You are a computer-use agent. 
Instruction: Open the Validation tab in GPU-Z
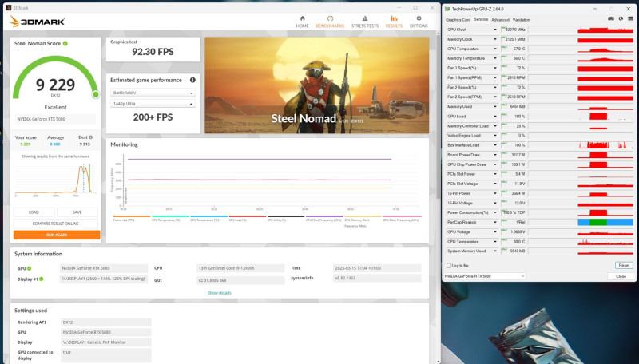522,19
